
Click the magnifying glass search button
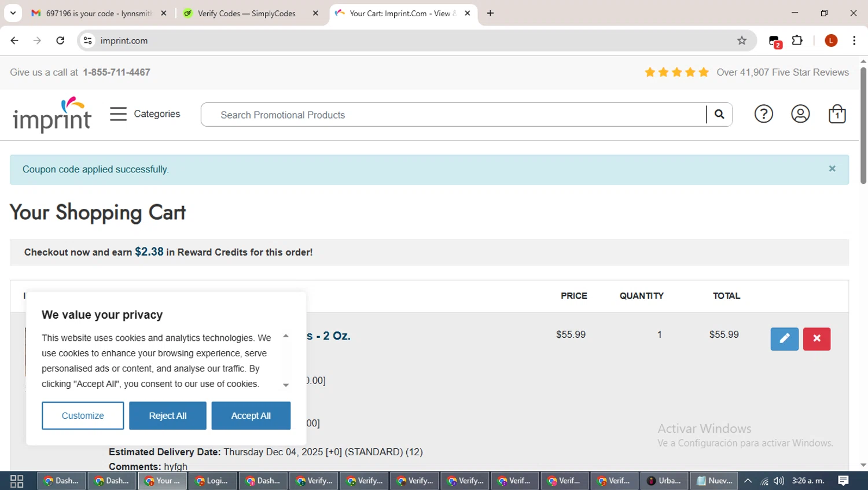pos(719,115)
